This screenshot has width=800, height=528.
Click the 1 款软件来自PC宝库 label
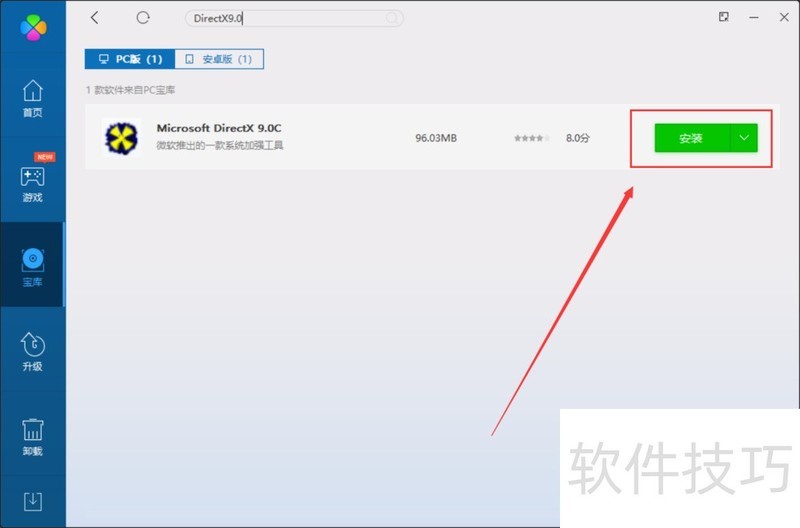click(x=131, y=90)
